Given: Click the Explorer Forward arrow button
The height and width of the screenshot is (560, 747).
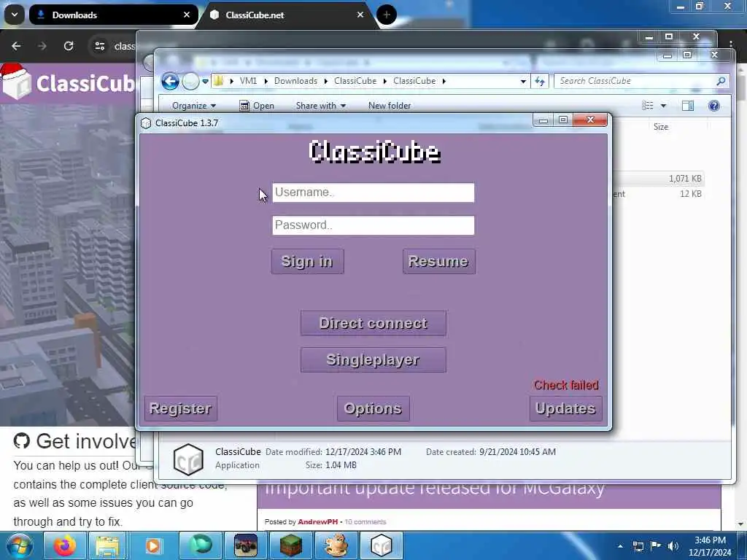Looking at the screenshot, I should click(x=191, y=82).
